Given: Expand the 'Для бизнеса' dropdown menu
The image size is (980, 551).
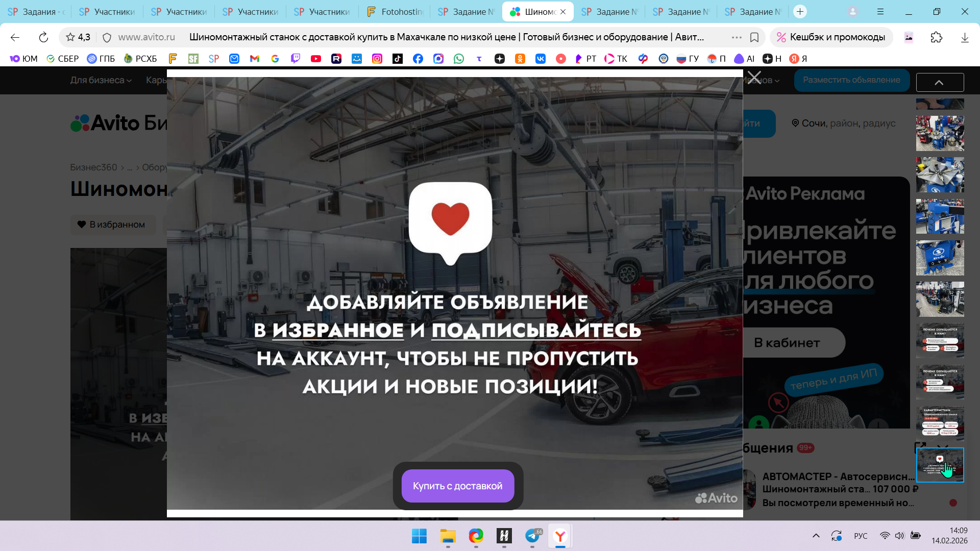Looking at the screenshot, I should tap(101, 80).
